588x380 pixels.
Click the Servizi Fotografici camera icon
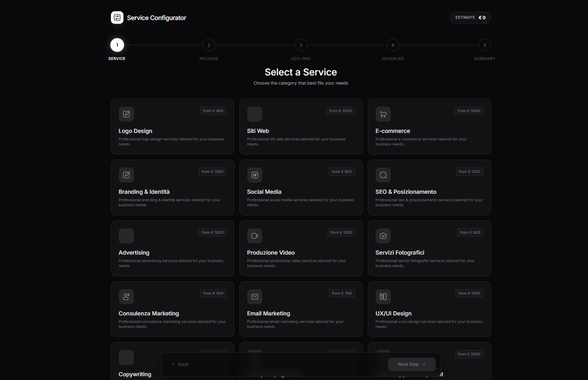(x=383, y=236)
